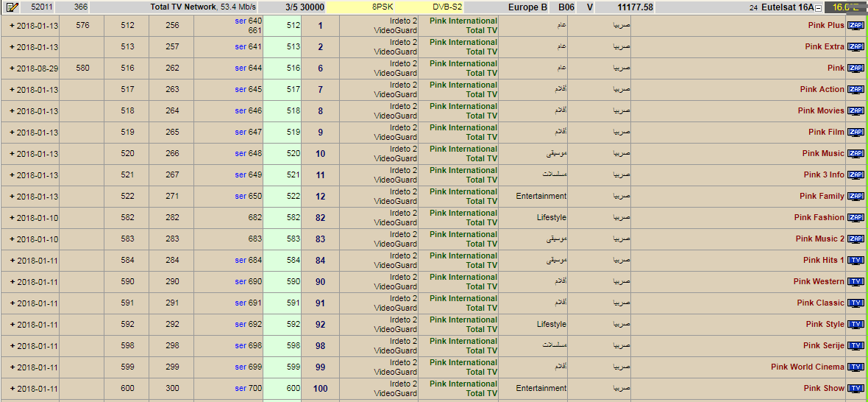Follow the 'ser' link before 684
Image resolution: width=868 pixels, height=402 pixels.
(241, 260)
